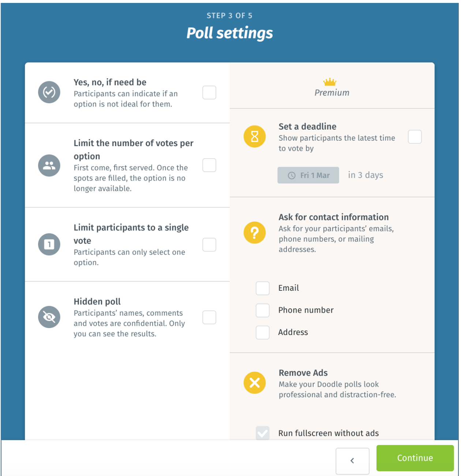Click the Premium crown icon
This screenshot has height=476, width=461.
[330, 82]
